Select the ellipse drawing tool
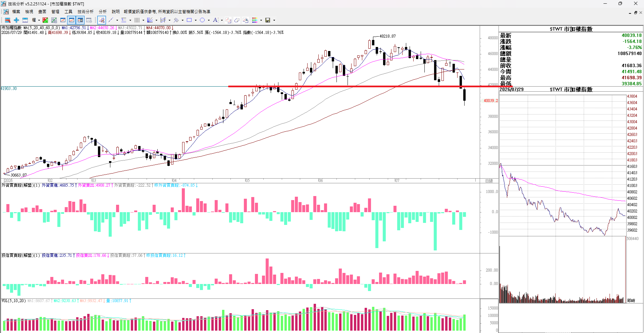 point(202,20)
